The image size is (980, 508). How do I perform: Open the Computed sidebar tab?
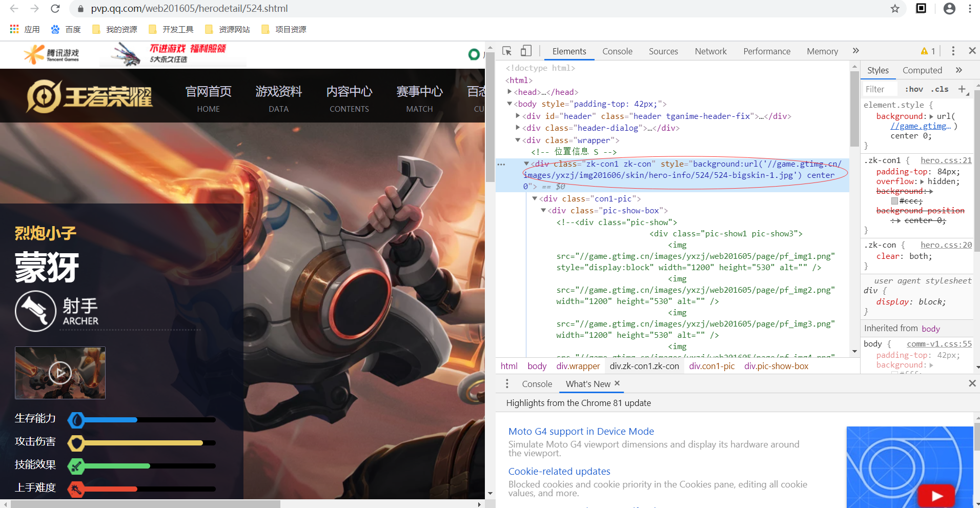coord(922,70)
